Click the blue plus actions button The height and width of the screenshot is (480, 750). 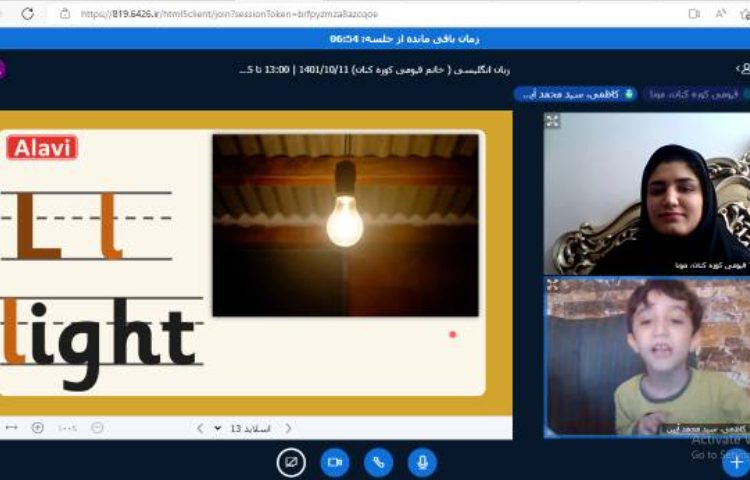(x=737, y=462)
